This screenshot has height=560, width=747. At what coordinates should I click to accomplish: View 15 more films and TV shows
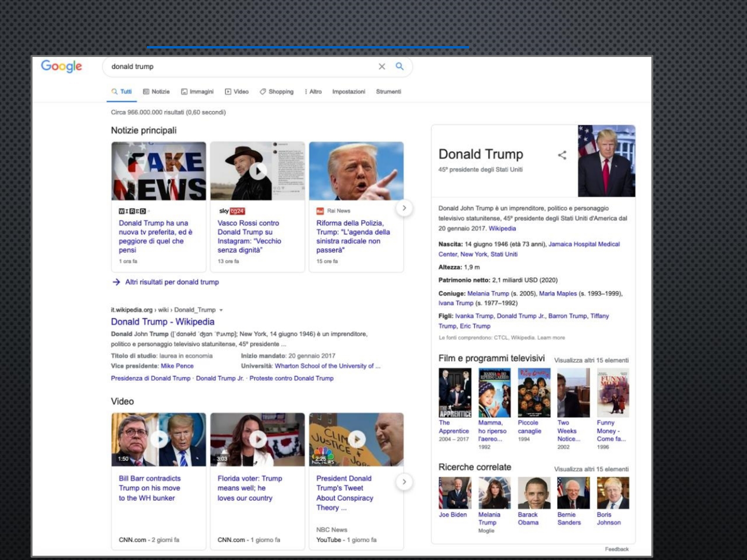pyautogui.click(x=591, y=360)
